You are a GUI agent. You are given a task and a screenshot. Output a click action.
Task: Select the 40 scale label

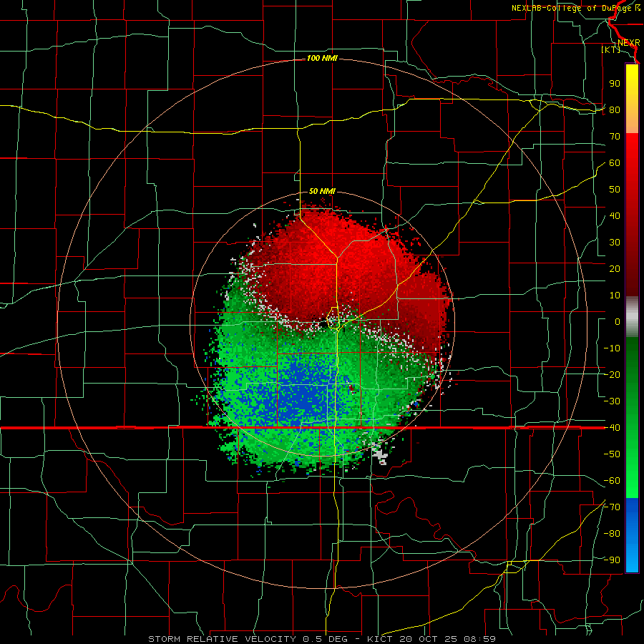[615, 216]
